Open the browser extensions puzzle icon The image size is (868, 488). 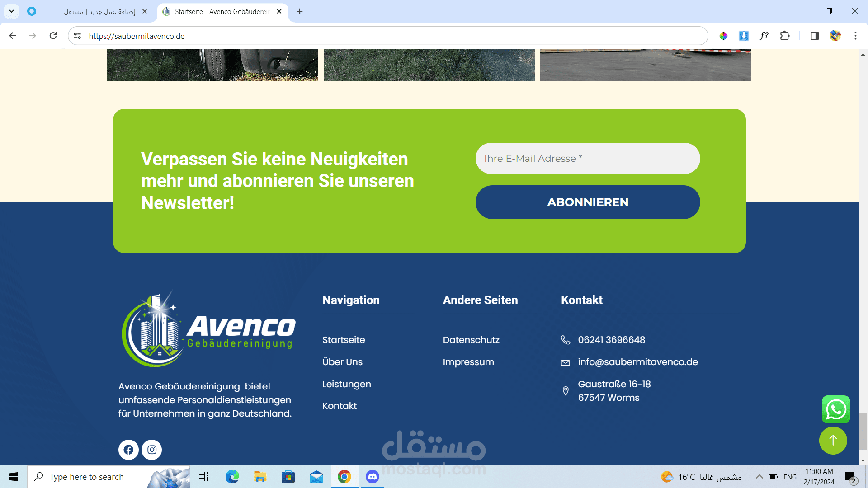[x=785, y=36]
